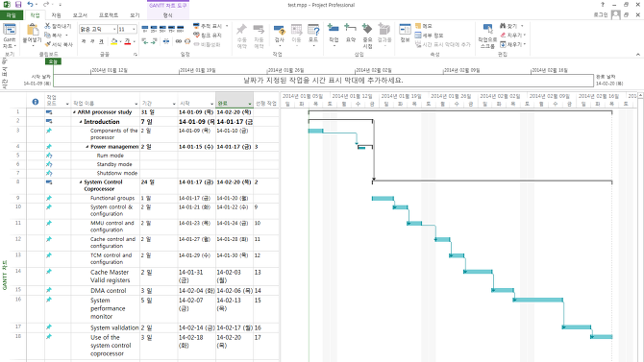Open the font name dropdown
Image resolution: width=644 pixels, height=362 pixels.
[x=114, y=29]
